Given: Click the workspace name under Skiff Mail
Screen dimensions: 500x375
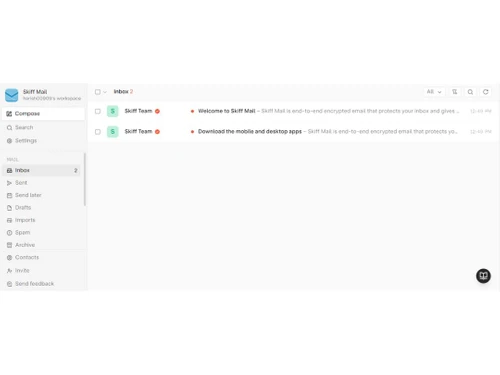Looking at the screenshot, I should (52, 98).
